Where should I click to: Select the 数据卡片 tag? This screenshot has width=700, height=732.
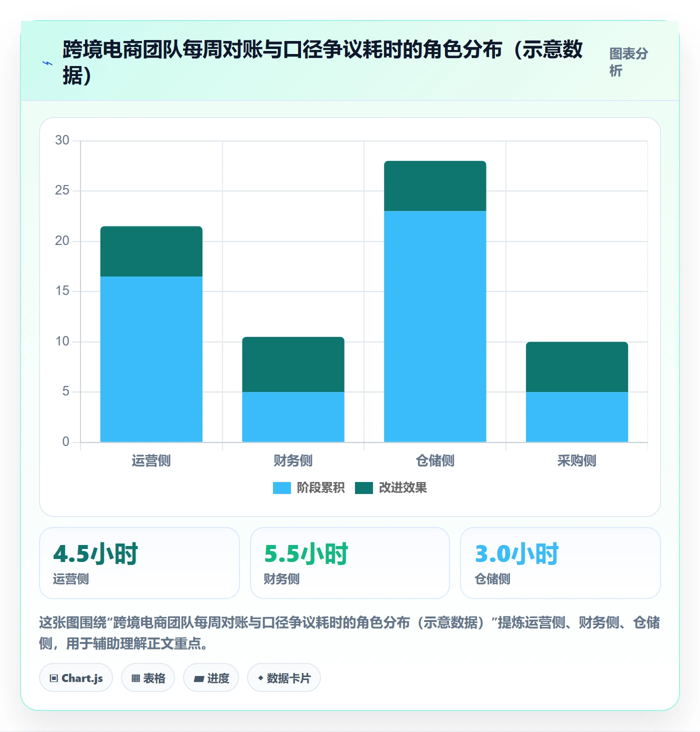(x=284, y=678)
